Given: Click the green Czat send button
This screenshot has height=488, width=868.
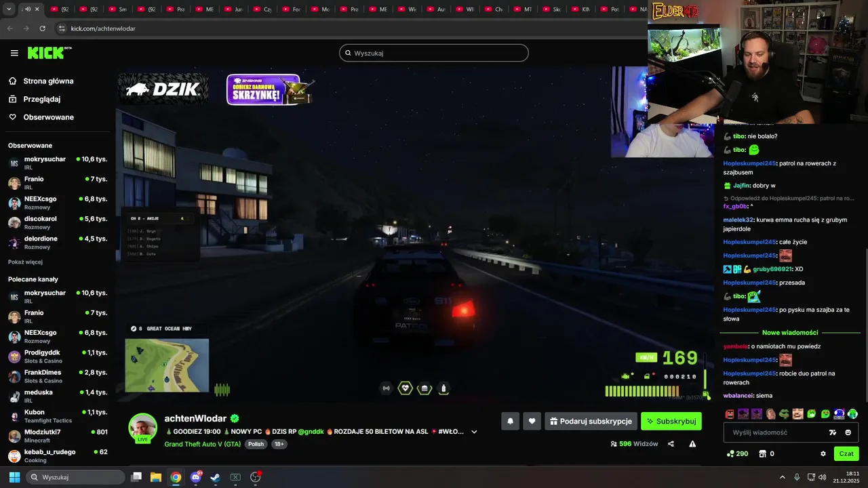Looking at the screenshot, I should pos(846,453).
